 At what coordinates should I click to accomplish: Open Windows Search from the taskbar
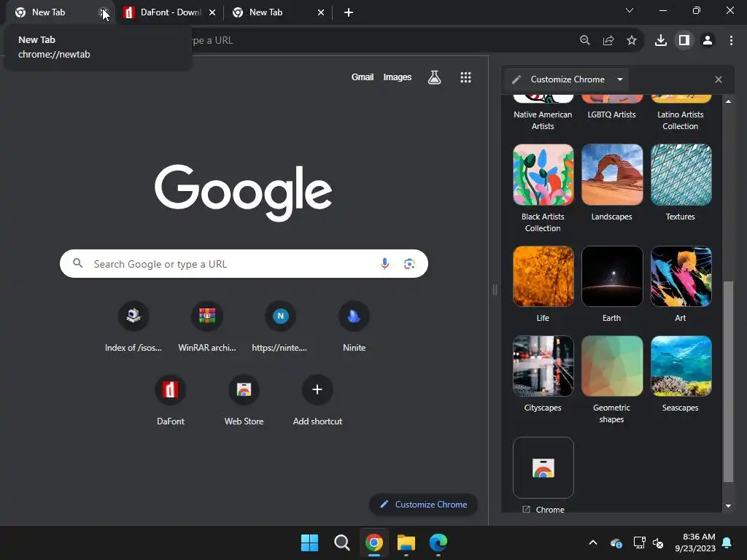[x=341, y=542]
